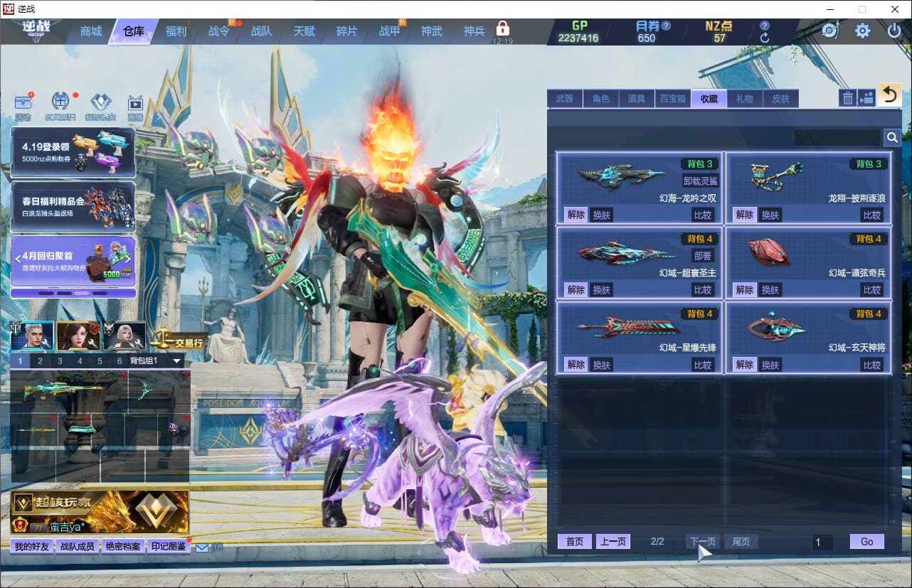The width and height of the screenshot is (912, 588).
Task: Select the male character avatar
Action: point(33,336)
